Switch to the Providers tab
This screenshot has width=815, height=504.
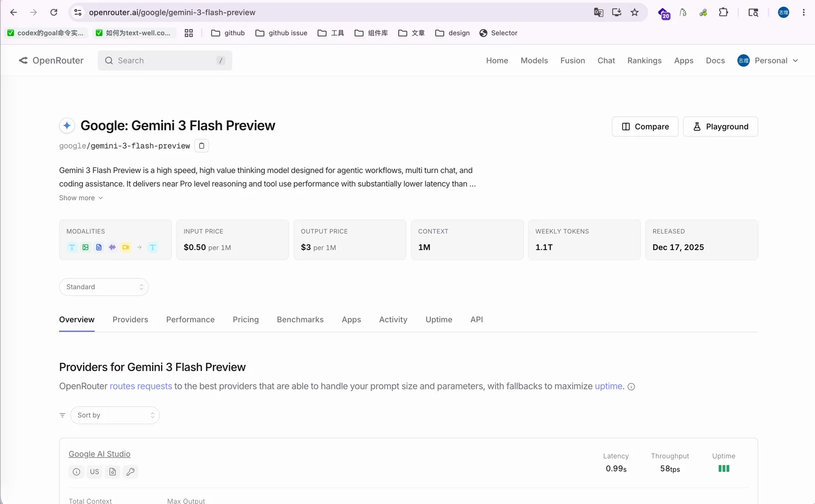[130, 320]
